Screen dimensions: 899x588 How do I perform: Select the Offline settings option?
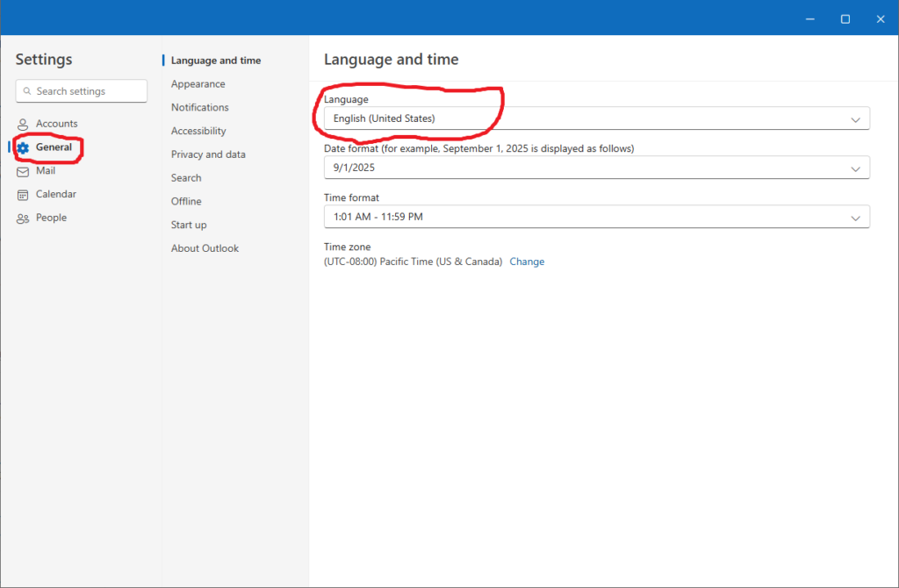tap(186, 201)
